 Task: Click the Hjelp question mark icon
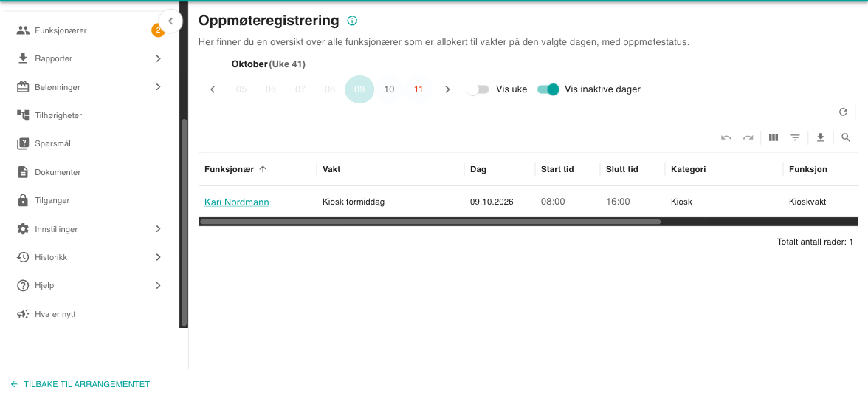pyautogui.click(x=23, y=285)
